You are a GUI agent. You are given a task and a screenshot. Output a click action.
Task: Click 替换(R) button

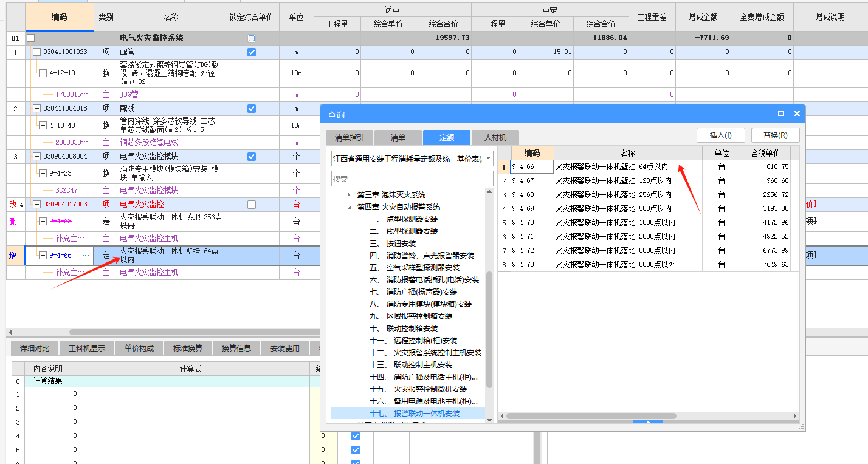pos(775,135)
